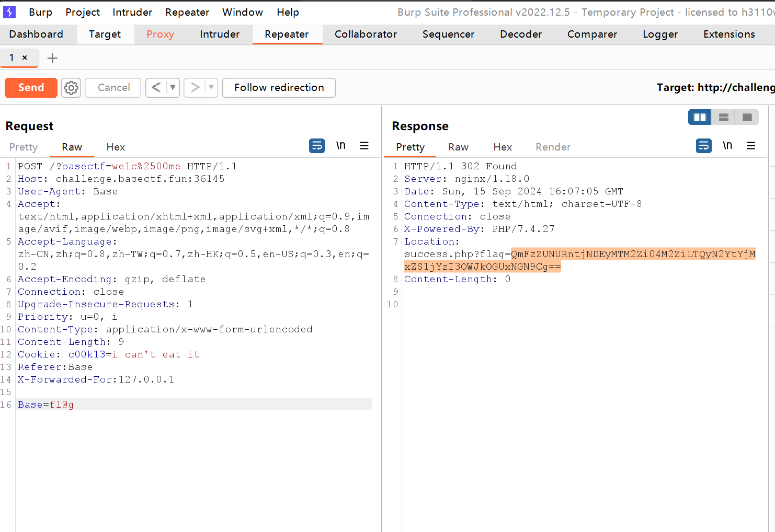Viewport: 775px width, 532px height.
Task: Switch to the Dashboard tab
Action: coord(36,34)
